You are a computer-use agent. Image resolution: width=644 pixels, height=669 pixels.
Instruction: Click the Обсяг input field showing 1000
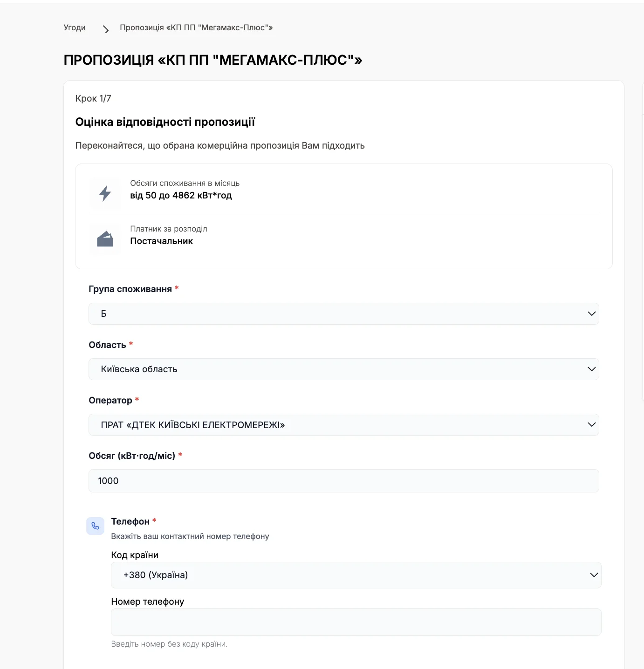click(343, 481)
